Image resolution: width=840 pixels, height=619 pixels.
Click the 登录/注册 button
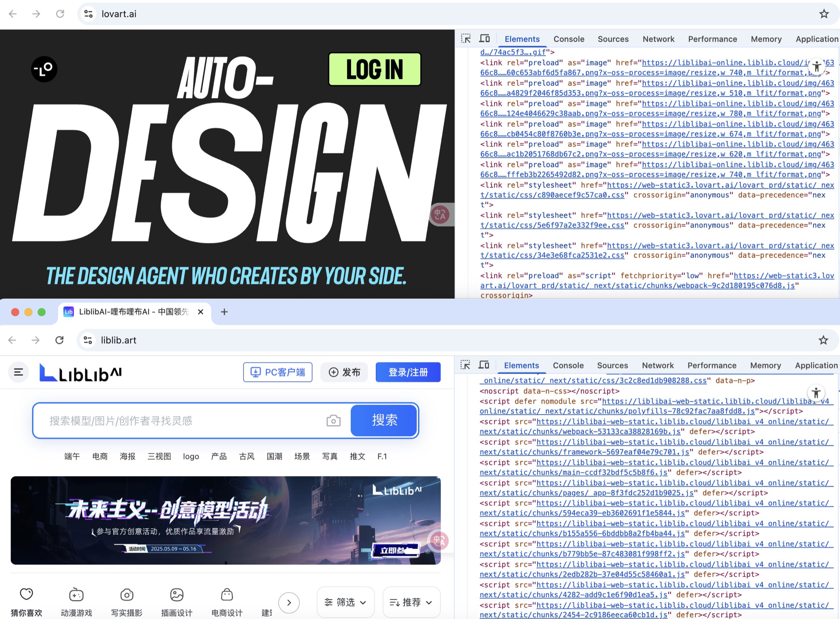(408, 372)
